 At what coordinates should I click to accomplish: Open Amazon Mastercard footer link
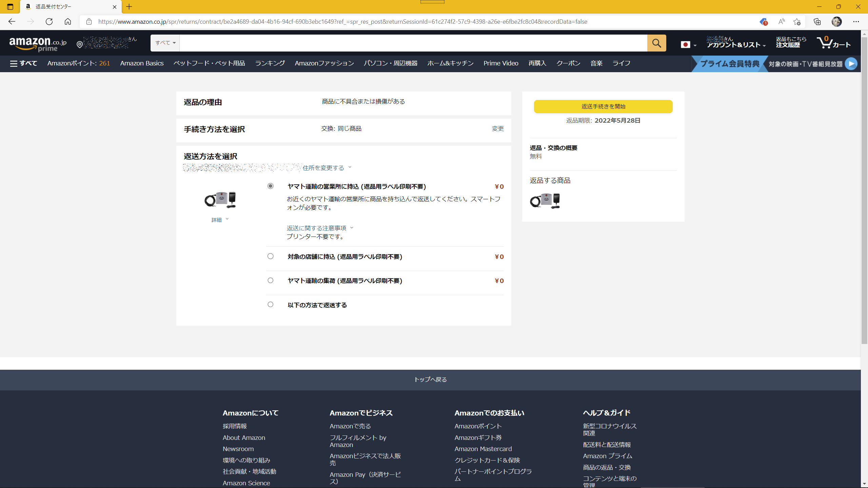pyautogui.click(x=483, y=449)
